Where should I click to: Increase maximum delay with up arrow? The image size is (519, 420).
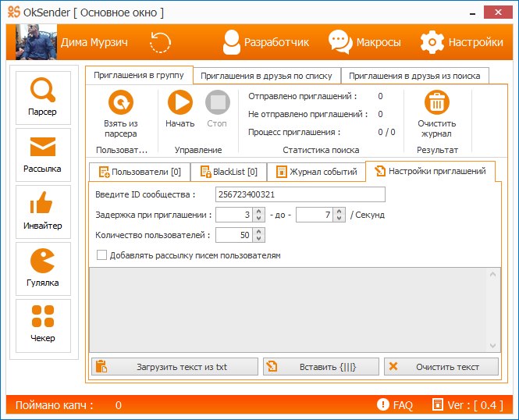[x=339, y=211]
